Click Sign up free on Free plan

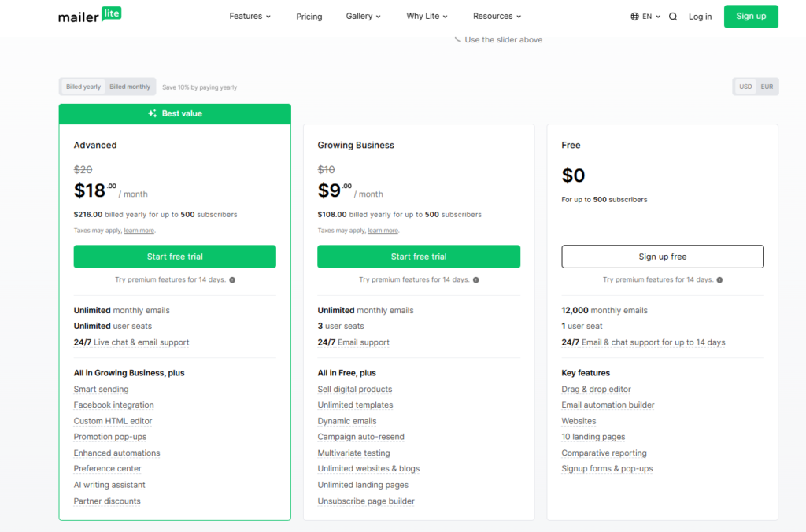(662, 257)
